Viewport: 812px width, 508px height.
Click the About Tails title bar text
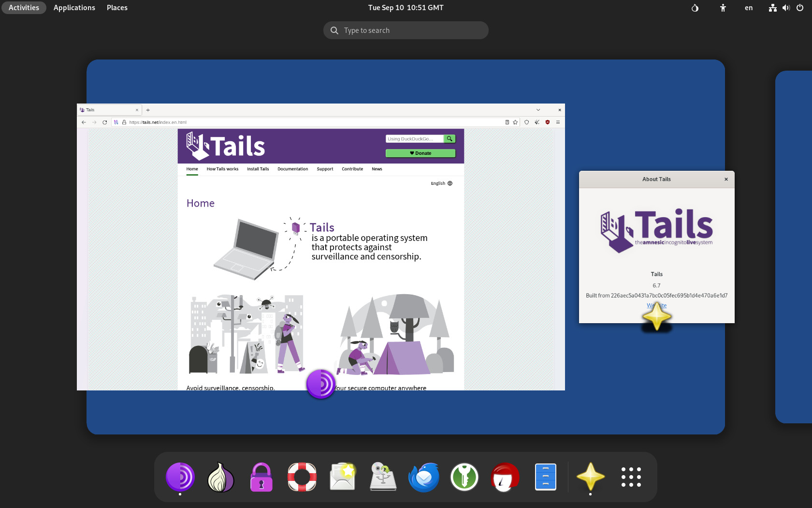point(656,179)
